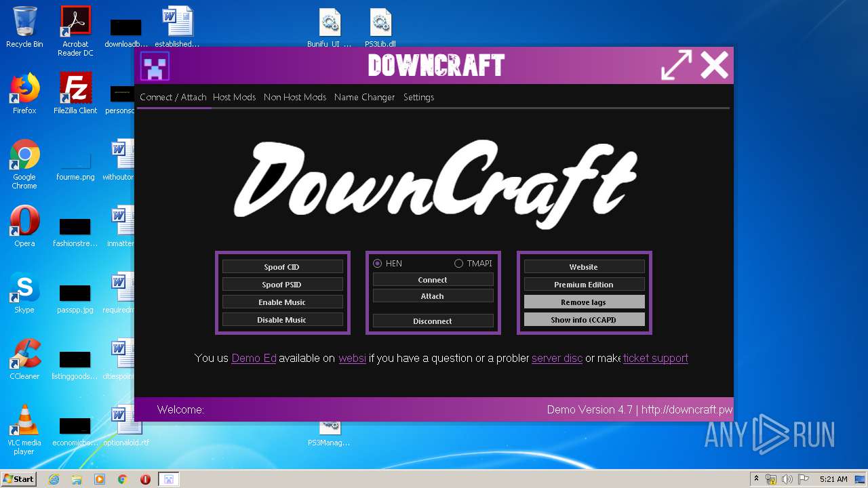
Task: Open Google Chrome desktop shortcut
Action: 24,165
